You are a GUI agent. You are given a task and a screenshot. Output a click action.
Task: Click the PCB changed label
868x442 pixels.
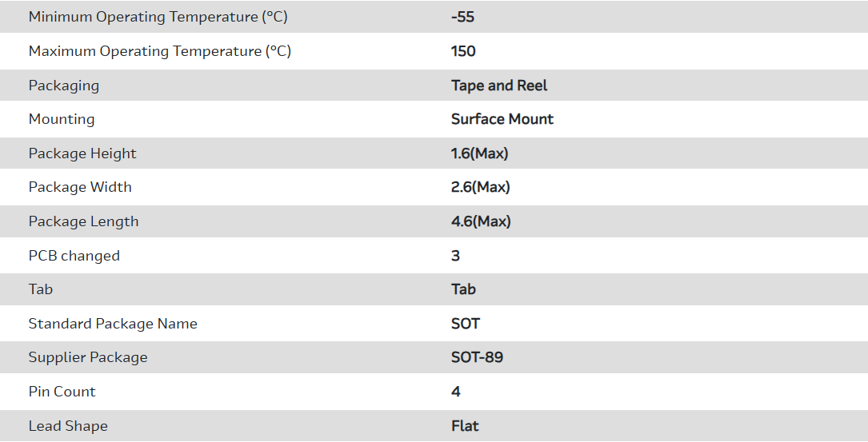(x=74, y=256)
